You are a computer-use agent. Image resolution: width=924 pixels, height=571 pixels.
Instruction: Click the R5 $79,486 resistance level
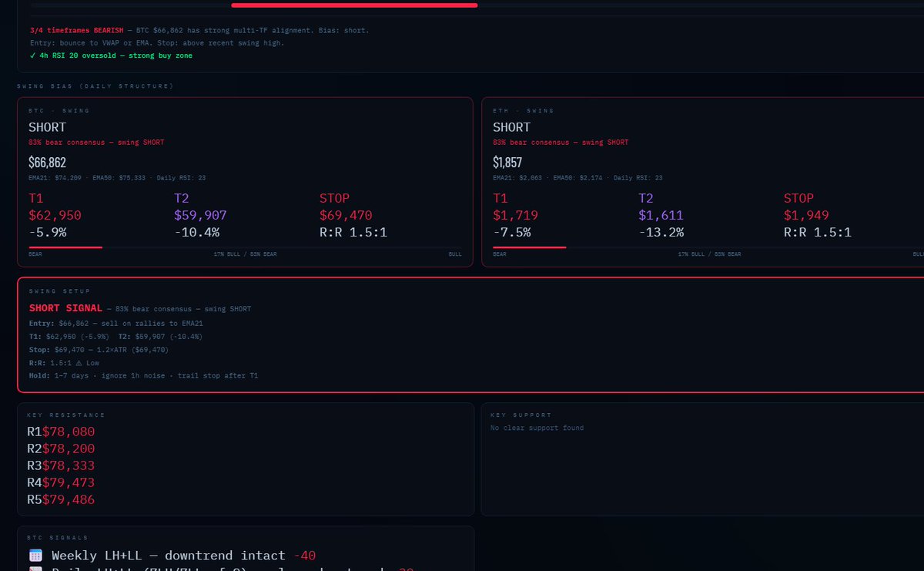click(x=61, y=499)
